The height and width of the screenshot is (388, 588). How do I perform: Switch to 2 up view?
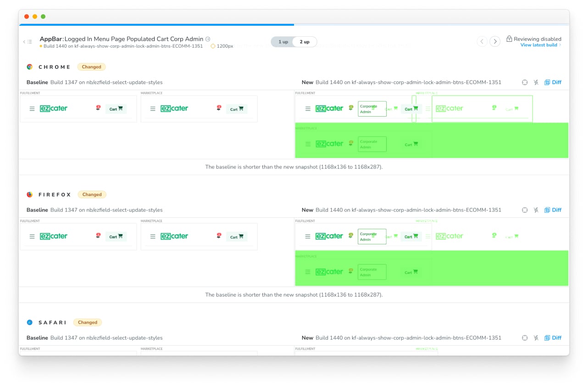305,42
